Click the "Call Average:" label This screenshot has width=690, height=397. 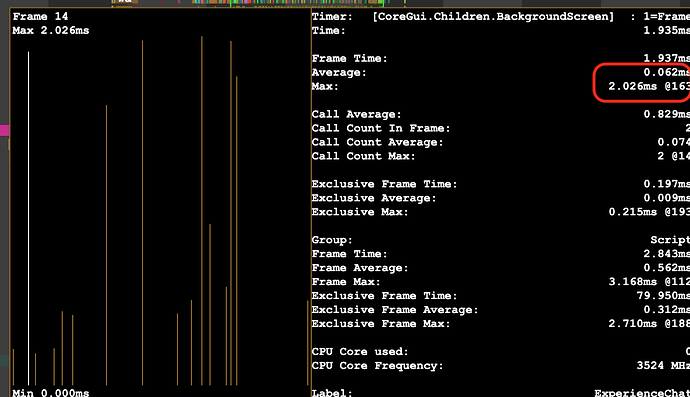tap(356, 114)
